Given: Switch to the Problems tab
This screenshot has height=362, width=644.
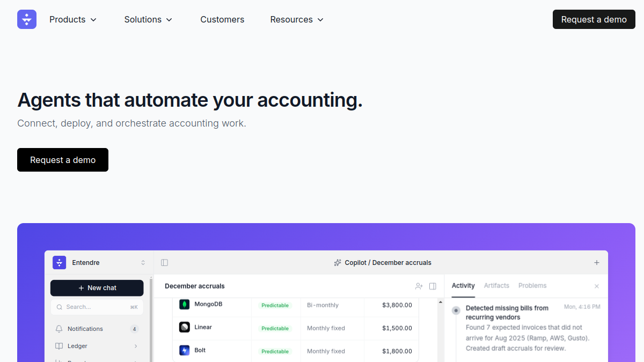Looking at the screenshot, I should (x=532, y=286).
